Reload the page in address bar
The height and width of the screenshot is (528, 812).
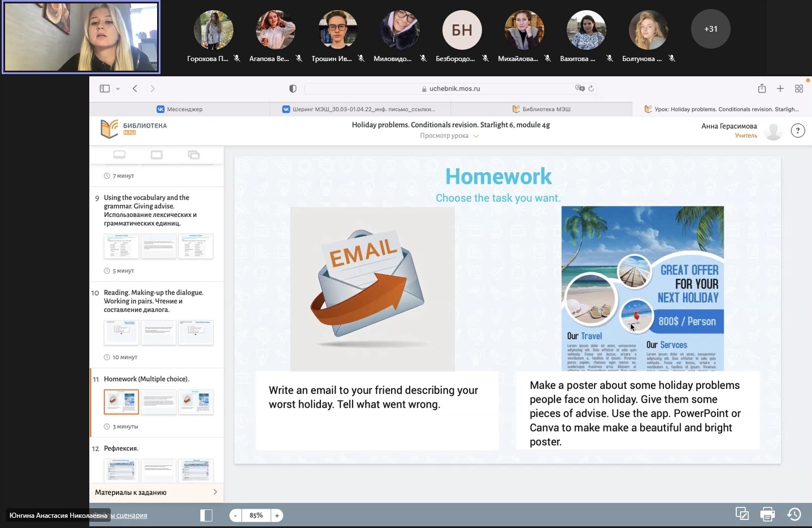pyautogui.click(x=591, y=89)
